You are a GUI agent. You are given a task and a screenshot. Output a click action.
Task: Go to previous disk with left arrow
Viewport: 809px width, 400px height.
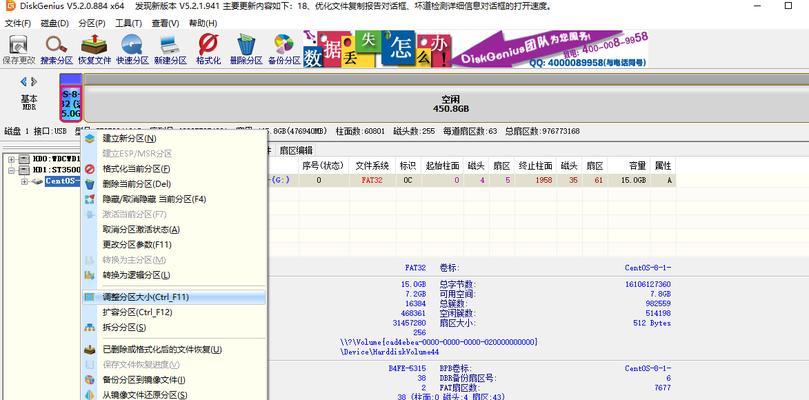[x=23, y=82]
